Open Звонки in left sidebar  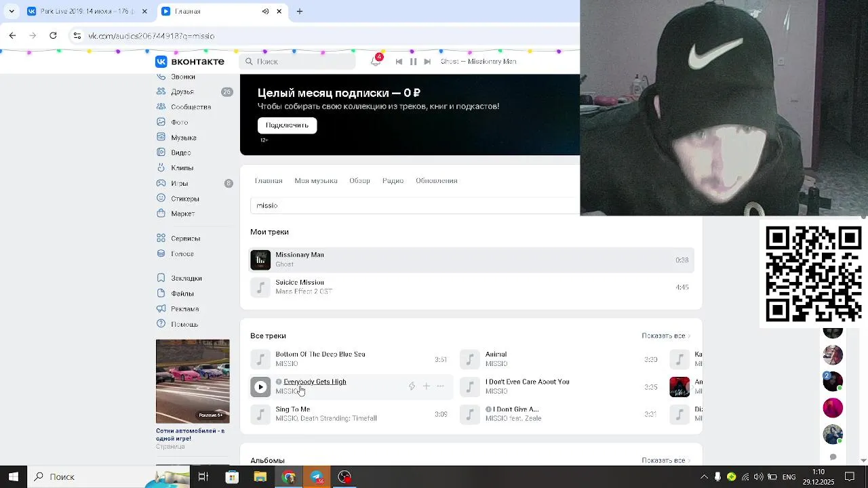coord(182,77)
